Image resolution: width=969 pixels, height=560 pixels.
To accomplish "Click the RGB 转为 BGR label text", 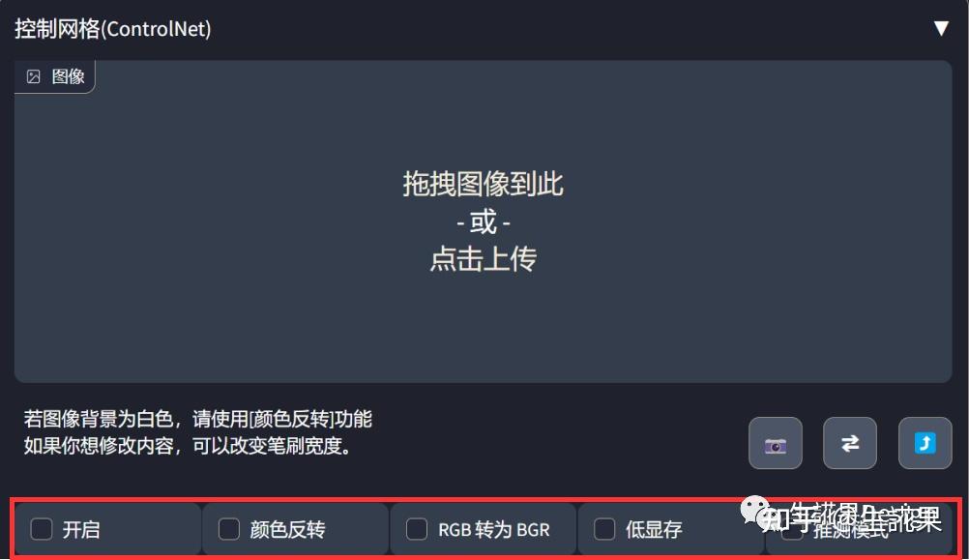I will 494,530.
